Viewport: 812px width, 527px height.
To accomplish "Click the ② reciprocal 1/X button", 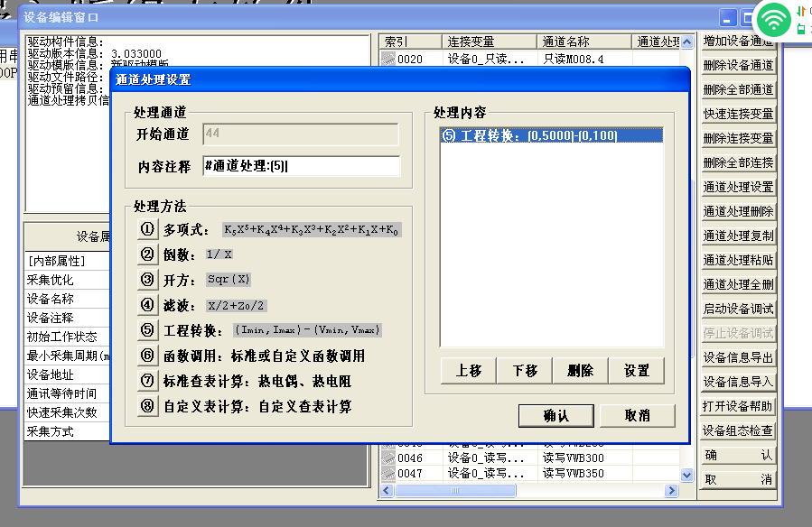I will tap(147, 254).
